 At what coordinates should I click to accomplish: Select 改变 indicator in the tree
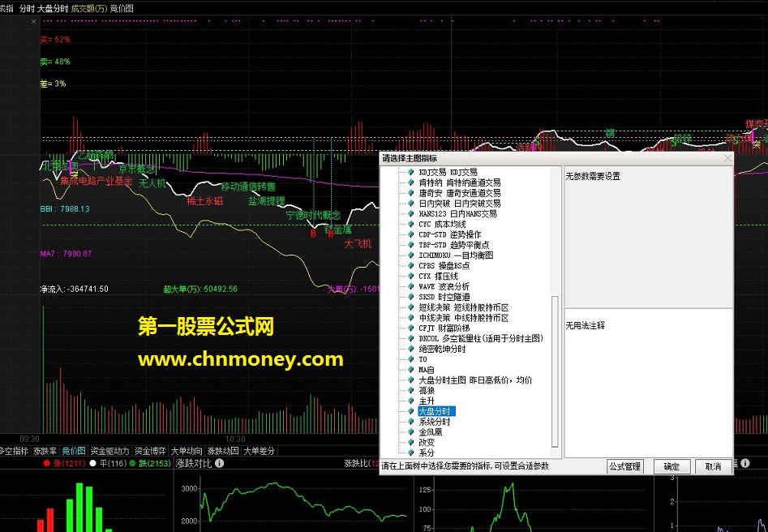click(x=426, y=442)
